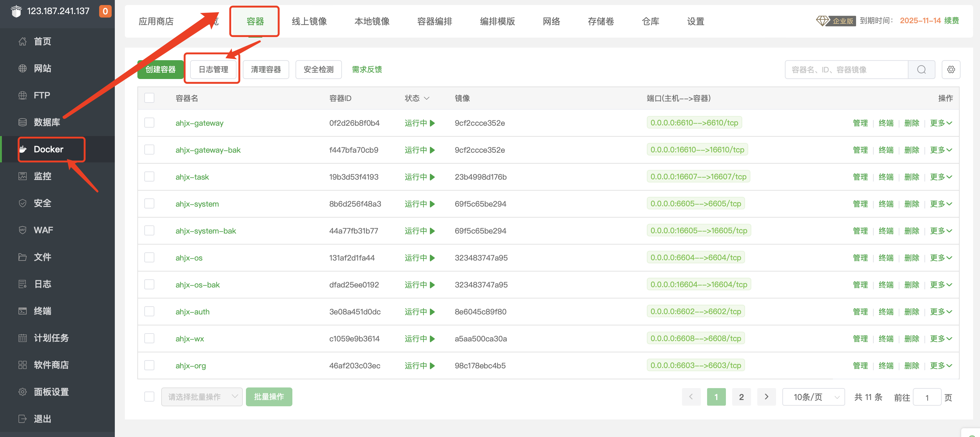Click the search magnifier button
980x437 pixels.
(x=921, y=70)
